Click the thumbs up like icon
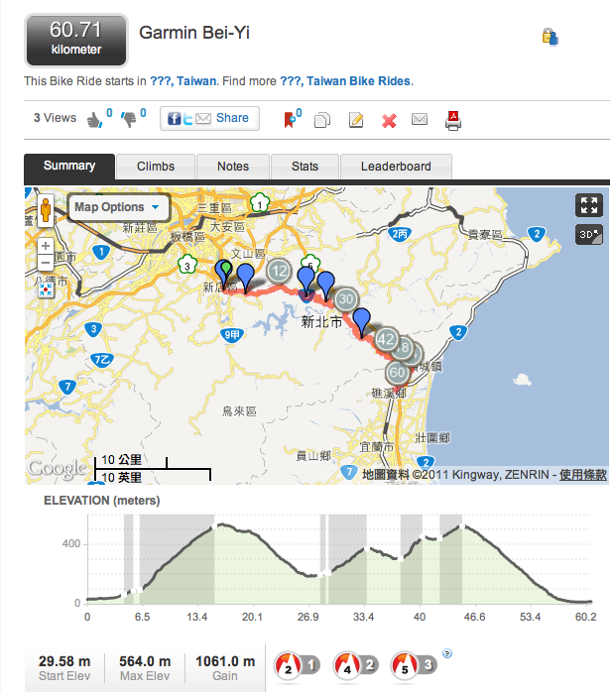616x692 pixels. click(x=94, y=120)
